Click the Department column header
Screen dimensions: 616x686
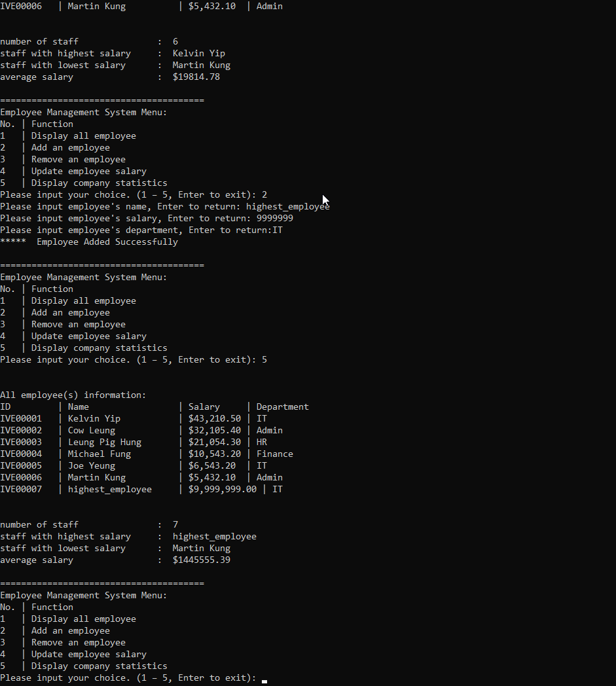tap(283, 407)
